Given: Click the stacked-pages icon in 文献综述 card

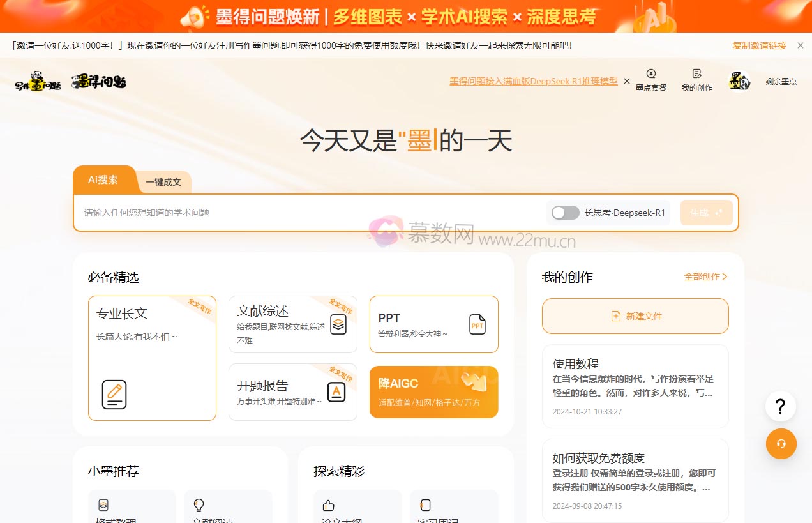Looking at the screenshot, I should coord(338,324).
